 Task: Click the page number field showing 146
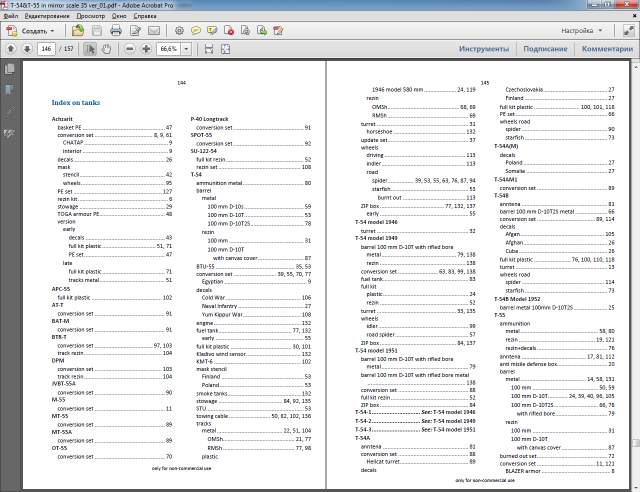pyautogui.click(x=47, y=48)
